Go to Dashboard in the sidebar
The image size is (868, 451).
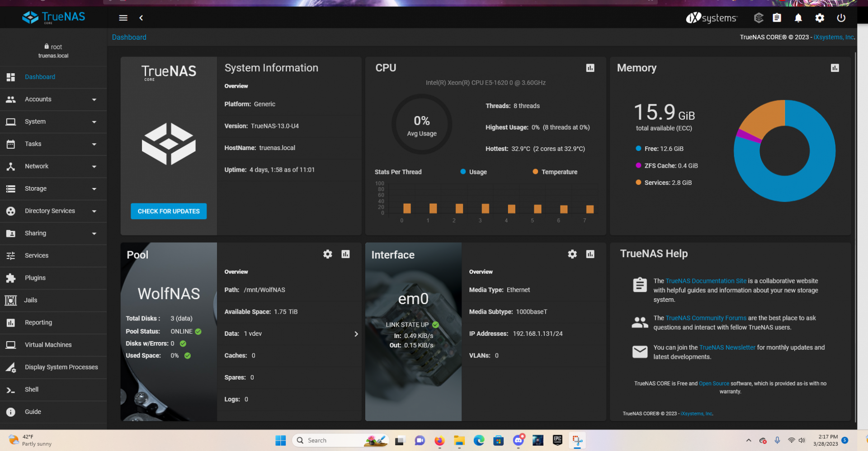coord(53,77)
